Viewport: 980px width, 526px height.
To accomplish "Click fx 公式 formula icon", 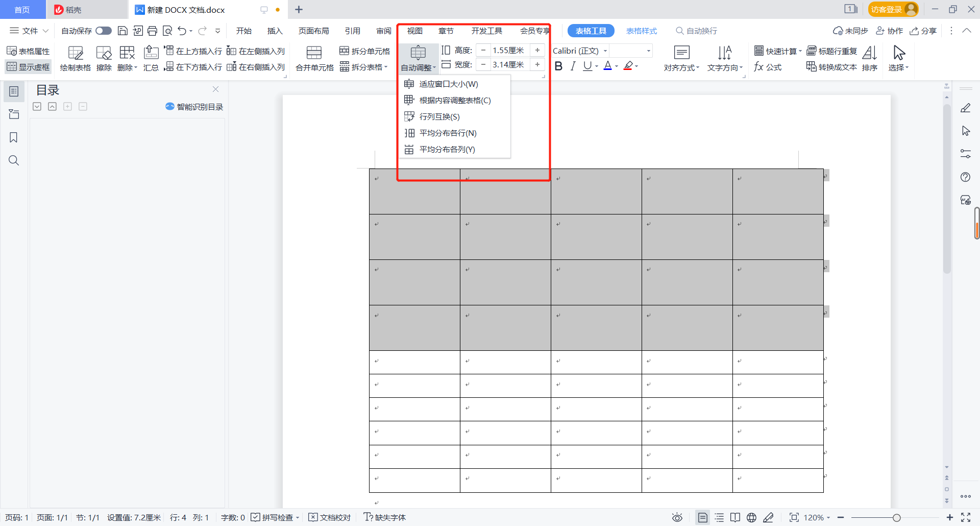I will pos(768,67).
